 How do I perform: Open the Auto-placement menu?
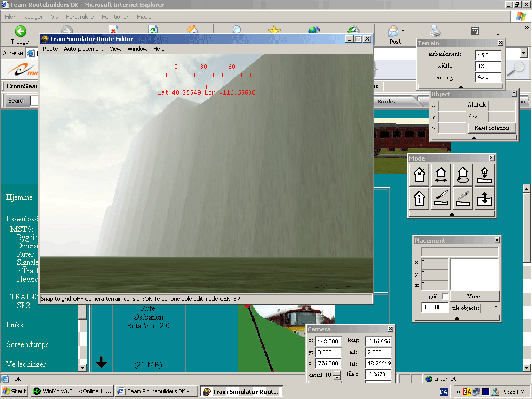pos(84,49)
